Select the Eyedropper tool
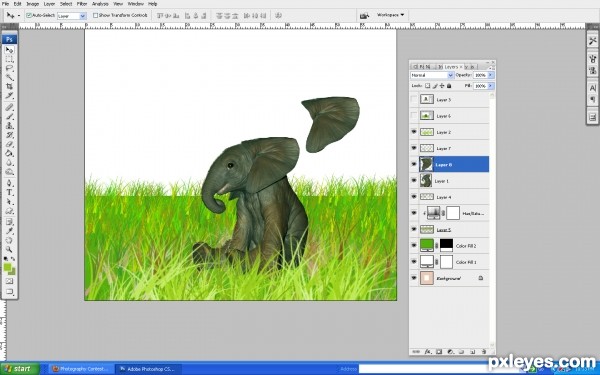 [x=9, y=231]
